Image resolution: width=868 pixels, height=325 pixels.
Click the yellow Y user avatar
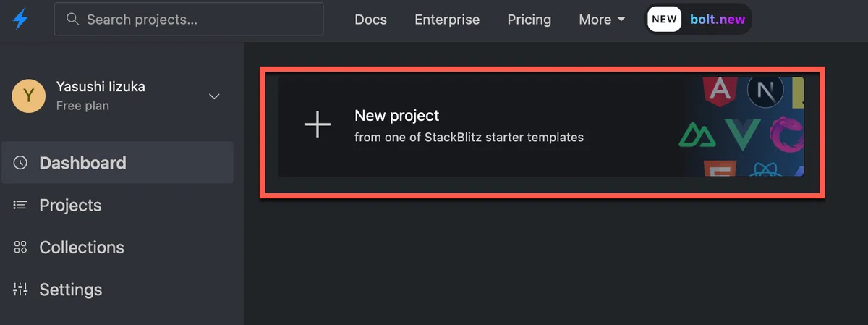29,96
